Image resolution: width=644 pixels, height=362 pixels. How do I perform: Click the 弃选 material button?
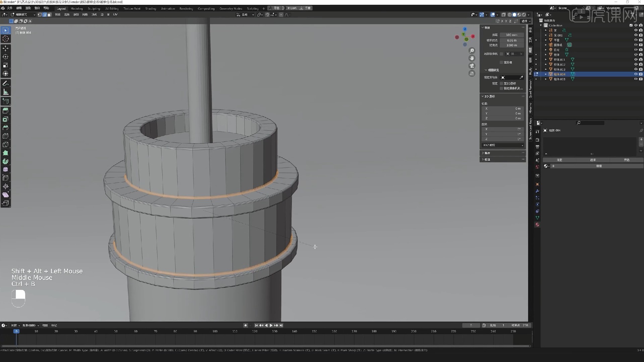pyautogui.click(x=626, y=160)
